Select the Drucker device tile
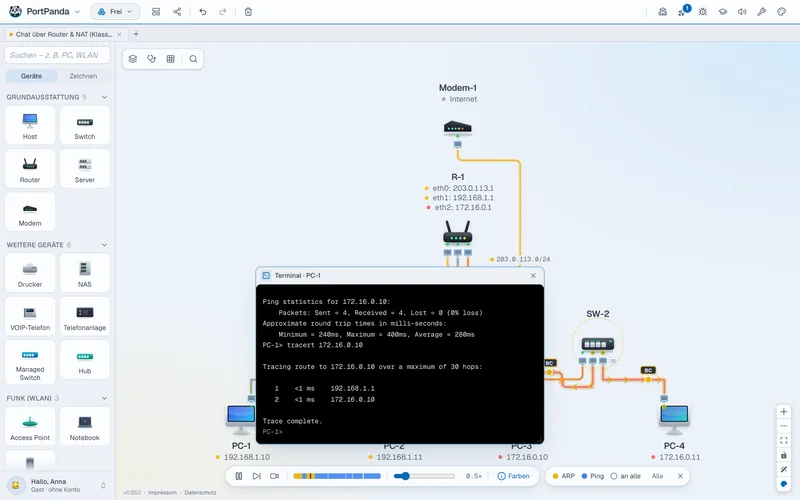Screen dimensions: 800x500 coord(30,273)
